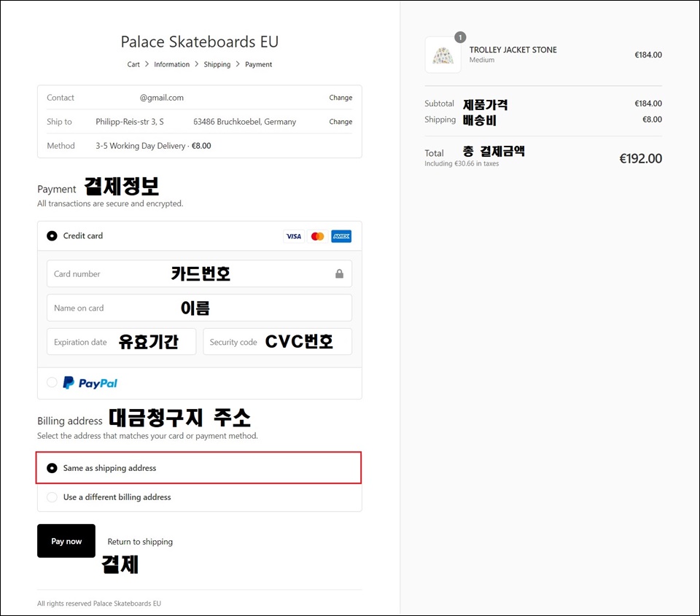Click the €192.00 total amount
Screen dimensions: 700x616
click(641, 158)
